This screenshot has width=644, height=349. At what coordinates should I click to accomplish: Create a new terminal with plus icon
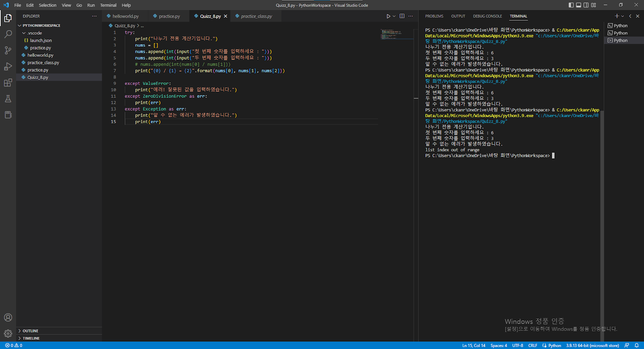[617, 16]
